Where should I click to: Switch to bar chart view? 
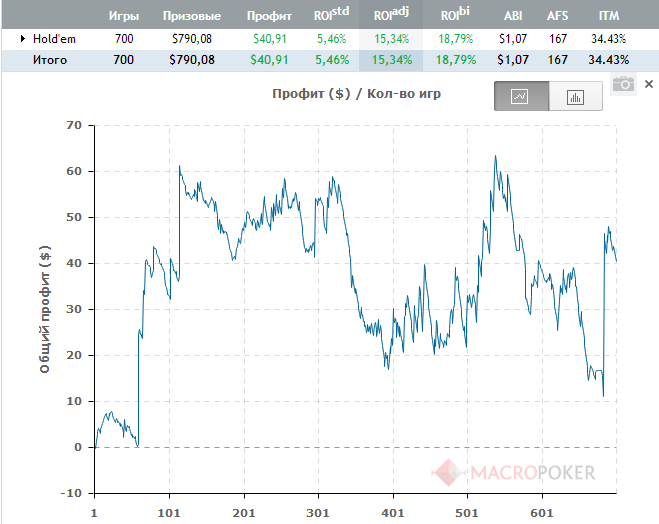(x=575, y=96)
